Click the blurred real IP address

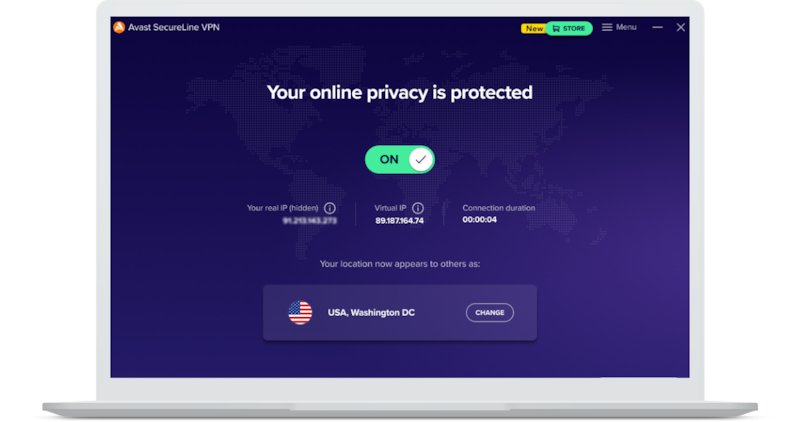(x=310, y=220)
